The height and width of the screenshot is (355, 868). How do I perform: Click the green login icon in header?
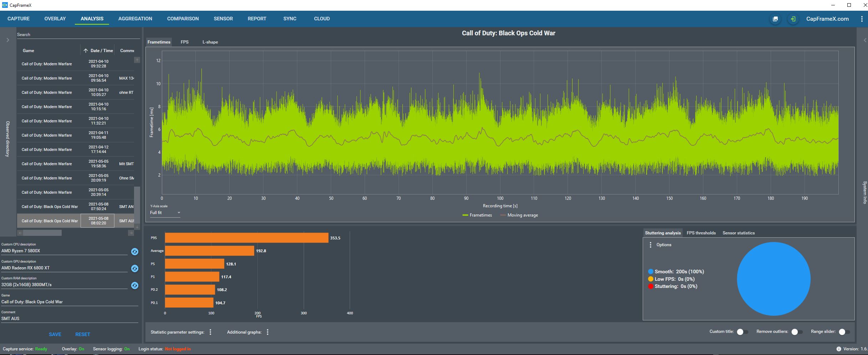(793, 19)
